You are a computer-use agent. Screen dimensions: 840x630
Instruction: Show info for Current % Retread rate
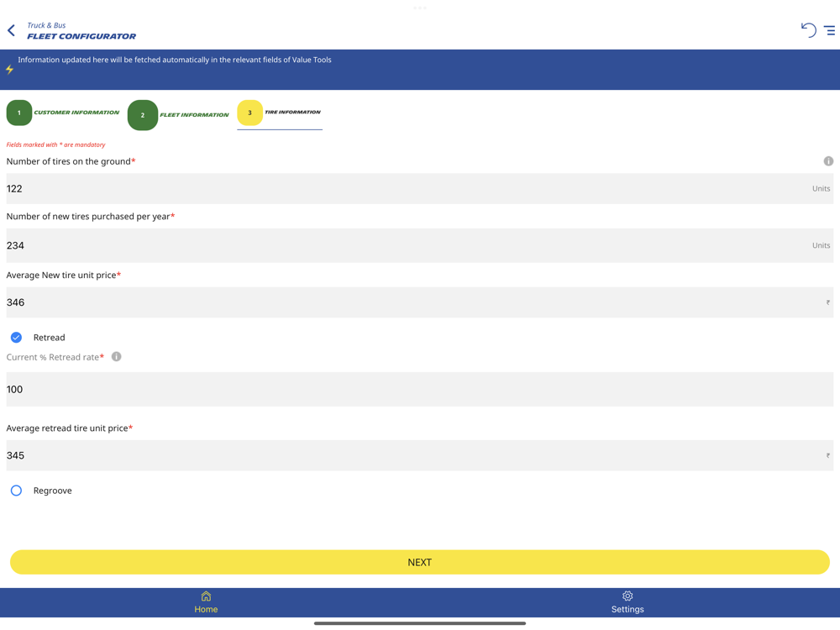[x=116, y=357]
